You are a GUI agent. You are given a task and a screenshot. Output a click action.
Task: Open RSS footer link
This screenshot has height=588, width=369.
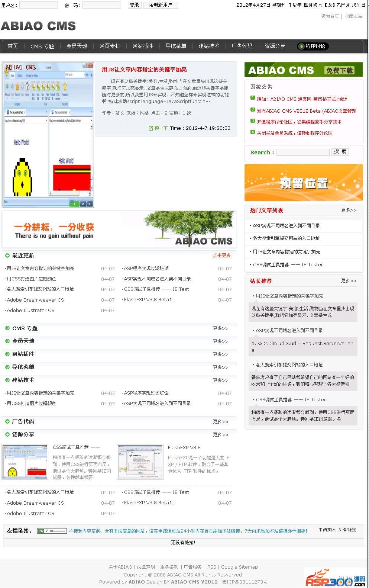(x=212, y=567)
